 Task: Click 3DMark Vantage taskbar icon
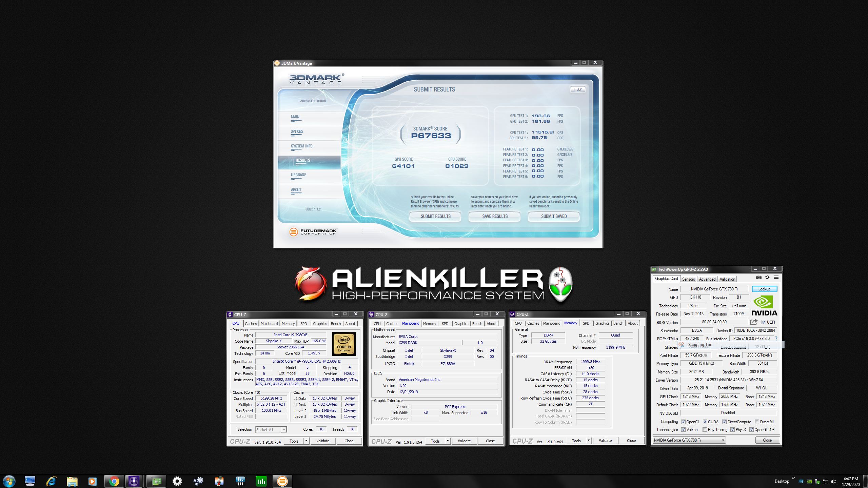click(x=282, y=481)
